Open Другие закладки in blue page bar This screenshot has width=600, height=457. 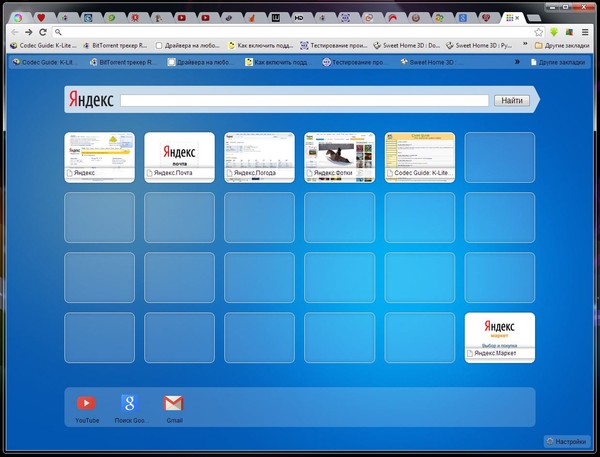tap(558, 62)
